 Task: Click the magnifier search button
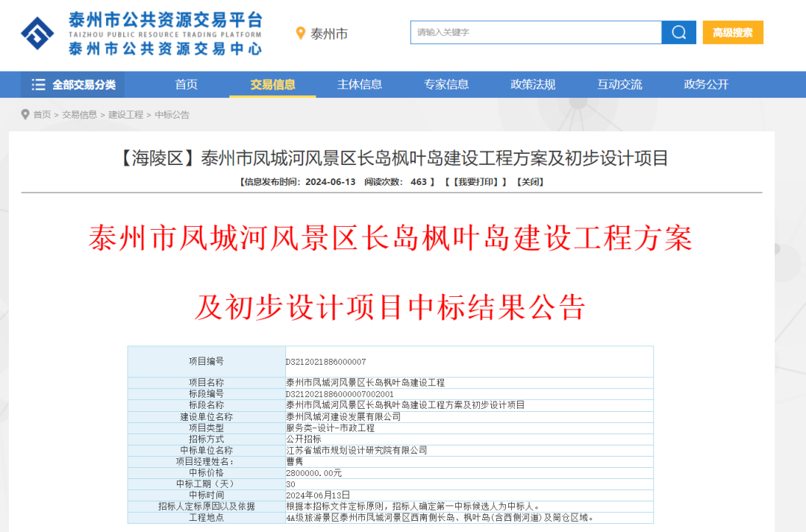tap(678, 33)
